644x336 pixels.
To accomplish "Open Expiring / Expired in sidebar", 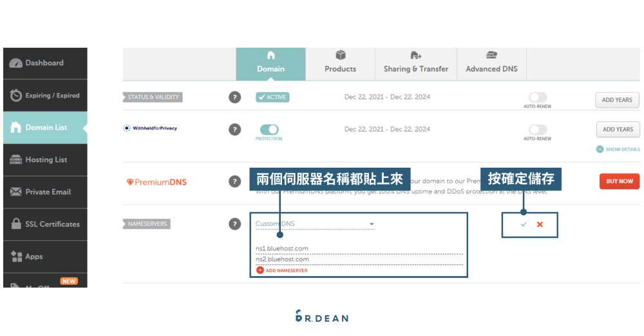I will pyautogui.click(x=45, y=95).
